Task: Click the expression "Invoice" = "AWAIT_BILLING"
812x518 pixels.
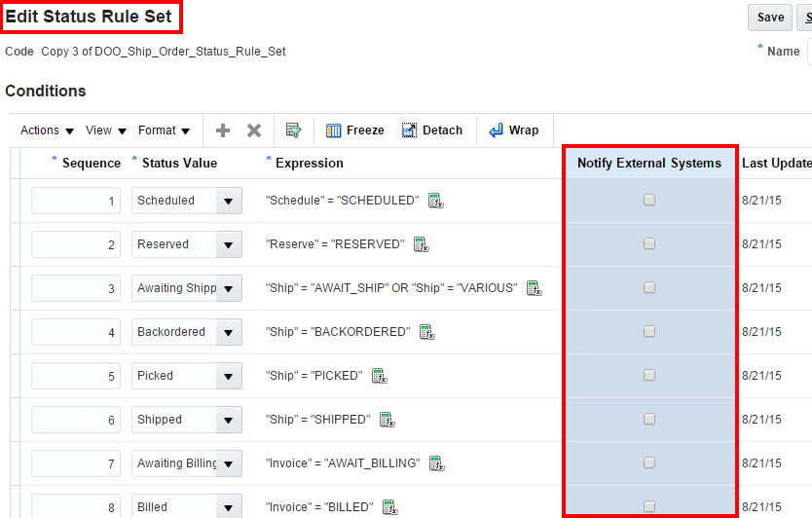Action: 343,463
